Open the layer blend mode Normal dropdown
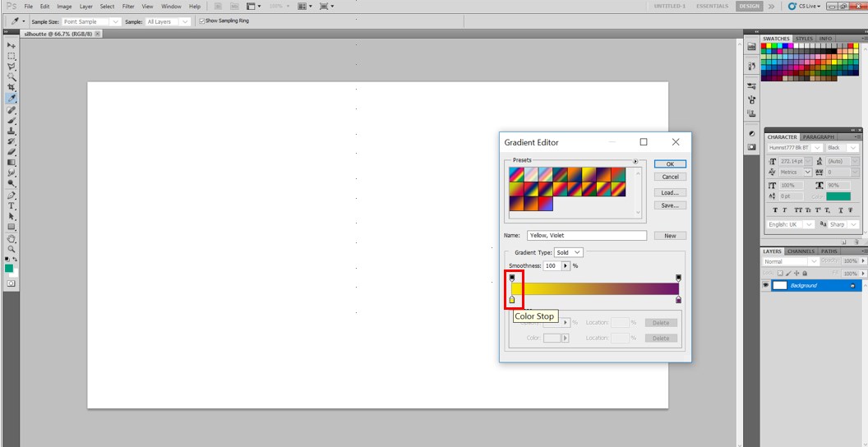 (791, 261)
